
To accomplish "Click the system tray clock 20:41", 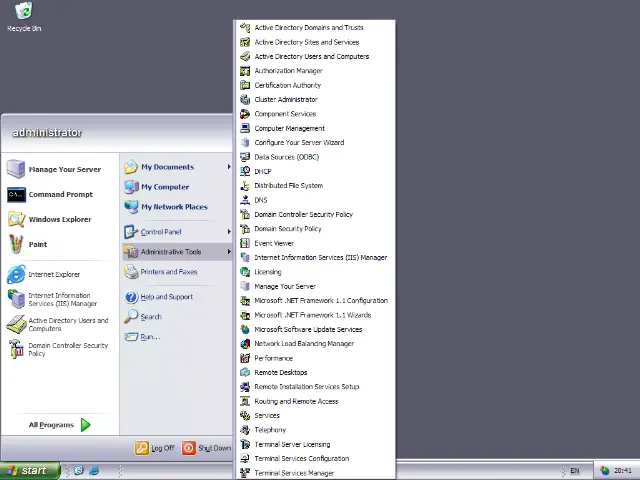I will coord(623,471).
